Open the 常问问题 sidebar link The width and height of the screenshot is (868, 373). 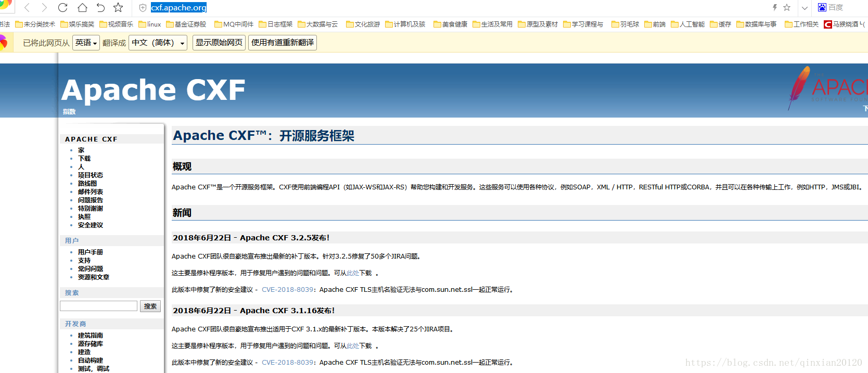tap(91, 269)
